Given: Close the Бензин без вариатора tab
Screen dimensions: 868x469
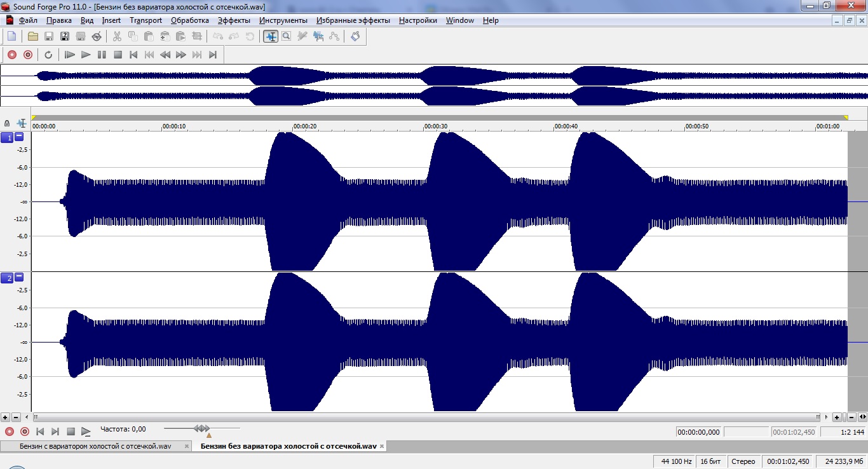Looking at the screenshot, I should (381, 446).
